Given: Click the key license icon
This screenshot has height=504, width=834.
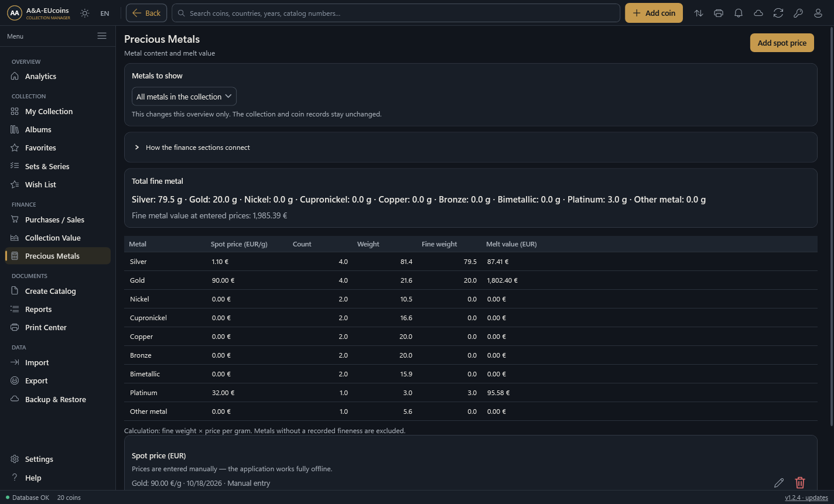Looking at the screenshot, I should point(798,13).
